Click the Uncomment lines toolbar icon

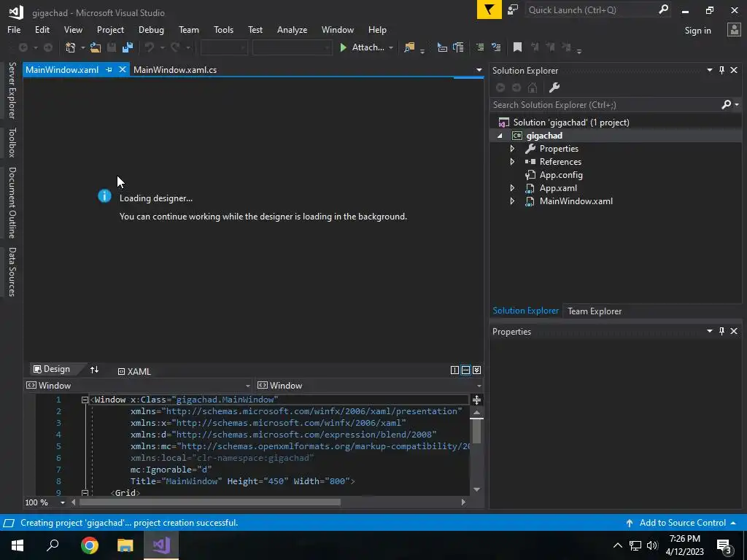(x=496, y=47)
